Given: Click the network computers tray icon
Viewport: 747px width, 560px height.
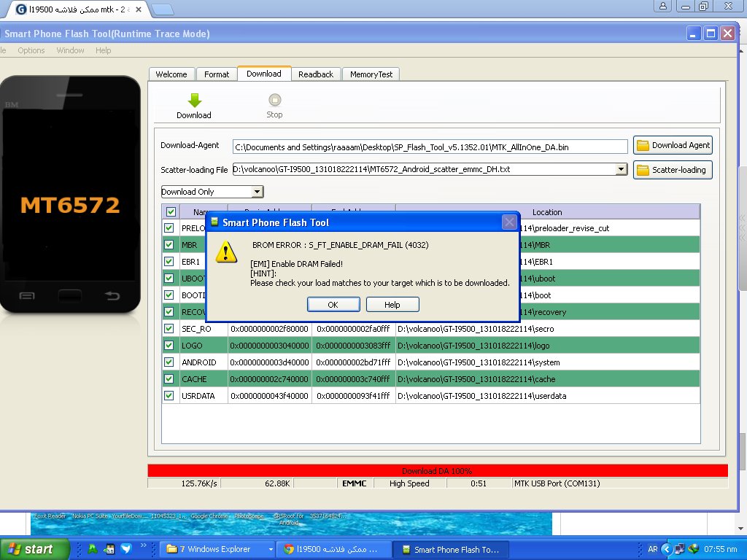Looking at the screenshot, I should [x=679, y=549].
